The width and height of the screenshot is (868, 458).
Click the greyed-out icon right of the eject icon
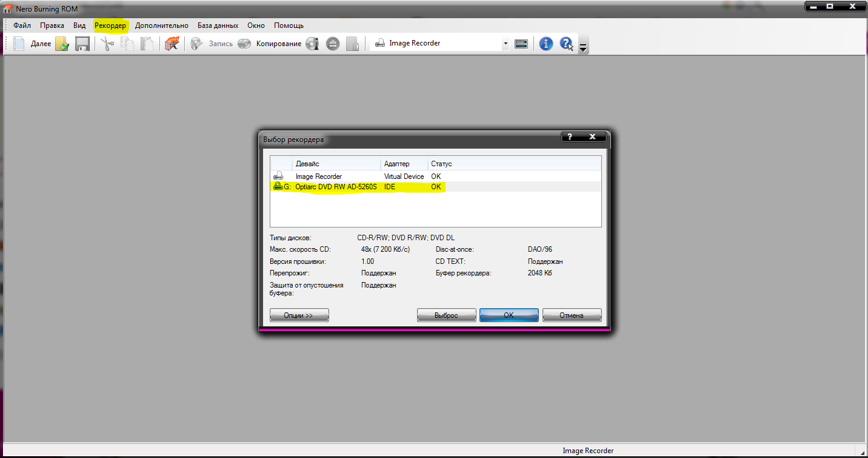point(353,44)
